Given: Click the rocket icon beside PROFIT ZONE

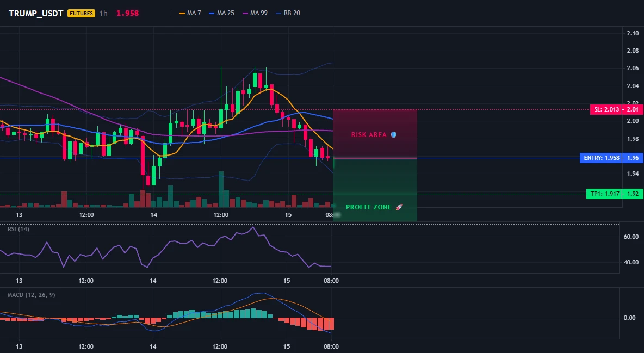Looking at the screenshot, I should 399,207.
